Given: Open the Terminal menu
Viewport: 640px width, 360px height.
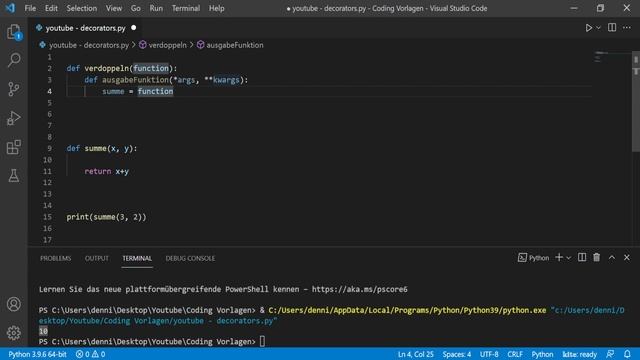Looking at the screenshot, I should 186,8.
